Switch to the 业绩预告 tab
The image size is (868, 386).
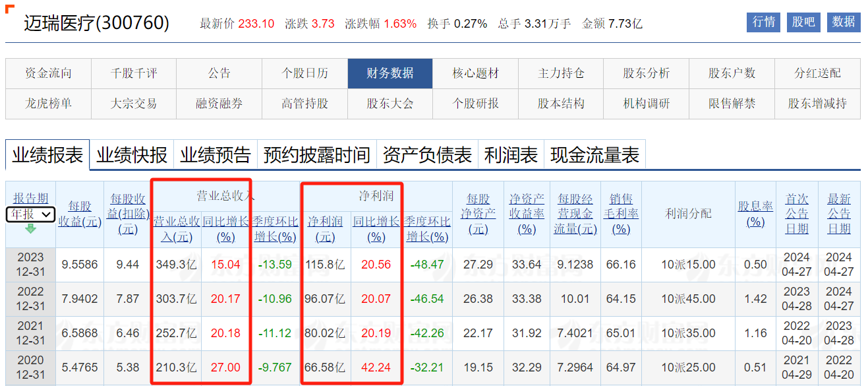tap(216, 155)
